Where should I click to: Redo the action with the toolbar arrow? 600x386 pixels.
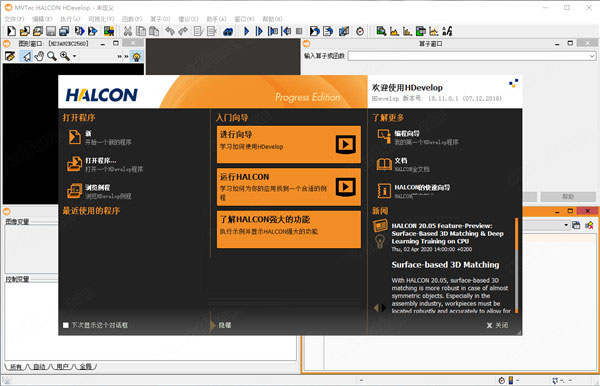tap(183, 31)
